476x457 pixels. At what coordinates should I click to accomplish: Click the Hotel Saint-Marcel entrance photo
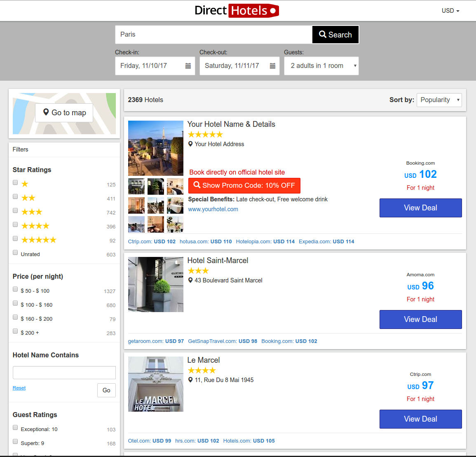[156, 284]
